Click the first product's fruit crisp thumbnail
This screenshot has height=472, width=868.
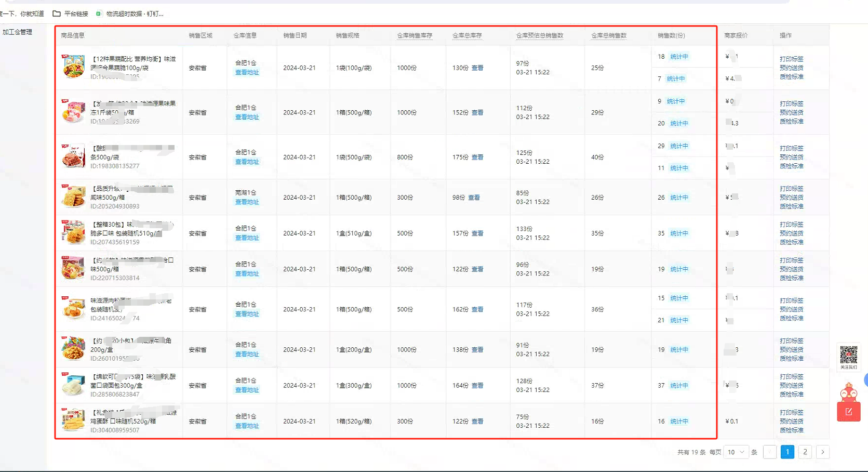[x=73, y=67]
